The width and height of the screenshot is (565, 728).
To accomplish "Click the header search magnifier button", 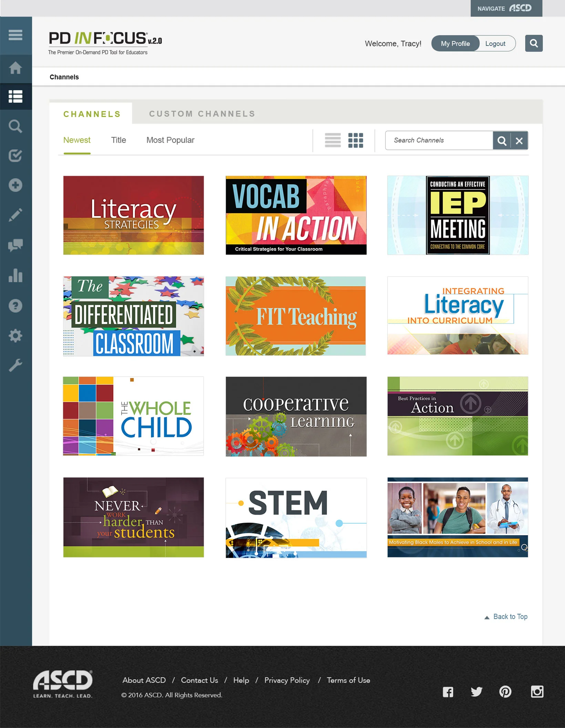I will coord(534,43).
